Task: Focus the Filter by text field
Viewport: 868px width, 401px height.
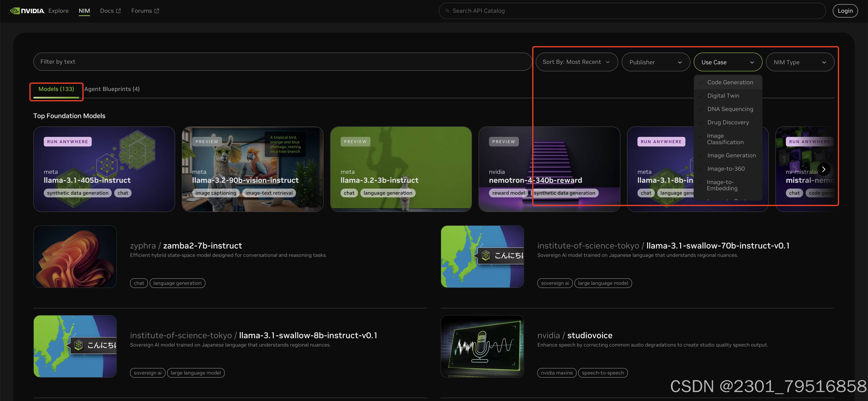Action: click(282, 62)
